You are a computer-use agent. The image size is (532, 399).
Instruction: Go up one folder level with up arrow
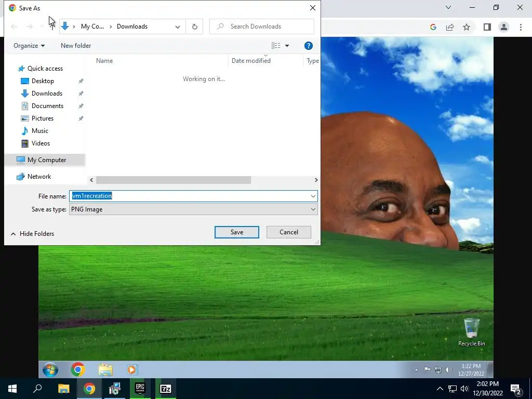click(52, 26)
